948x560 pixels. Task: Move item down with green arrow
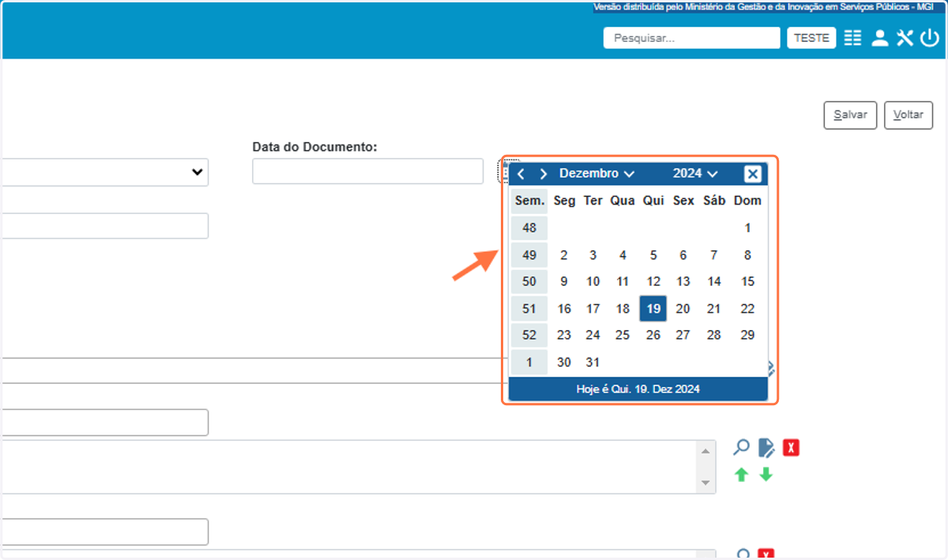coord(766,475)
